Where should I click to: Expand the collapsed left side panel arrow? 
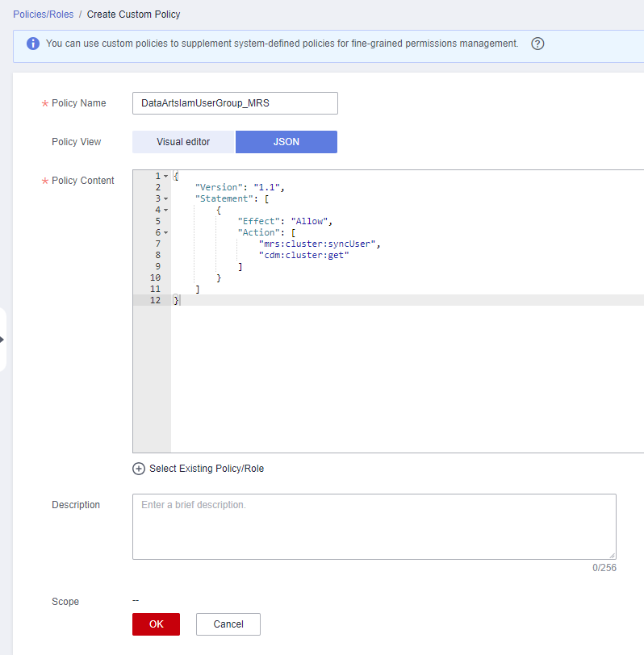point(2,340)
